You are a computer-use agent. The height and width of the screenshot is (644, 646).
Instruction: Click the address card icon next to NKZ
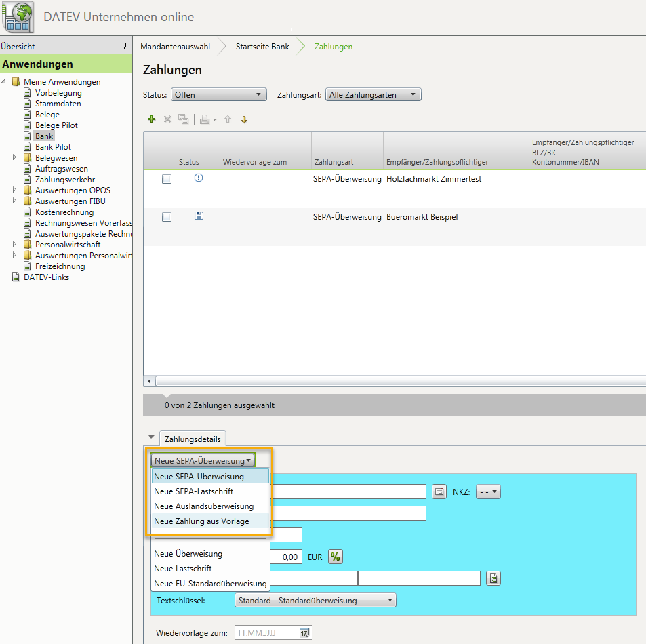click(x=439, y=491)
